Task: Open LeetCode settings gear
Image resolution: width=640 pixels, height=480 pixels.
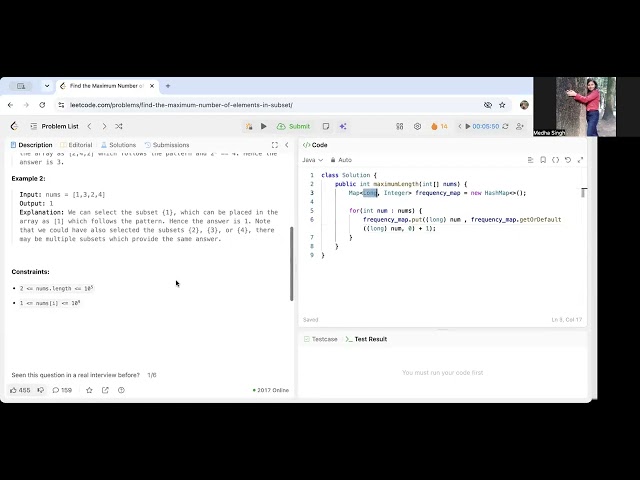Action: (417, 127)
